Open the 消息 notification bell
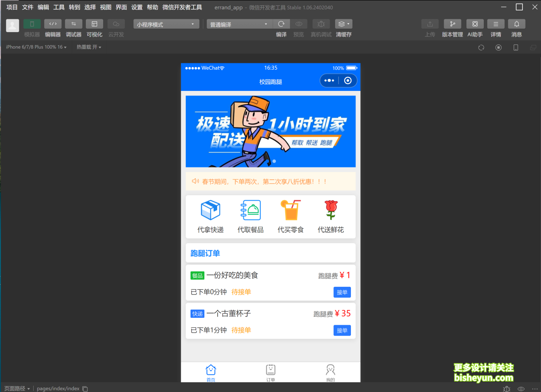 click(x=517, y=24)
